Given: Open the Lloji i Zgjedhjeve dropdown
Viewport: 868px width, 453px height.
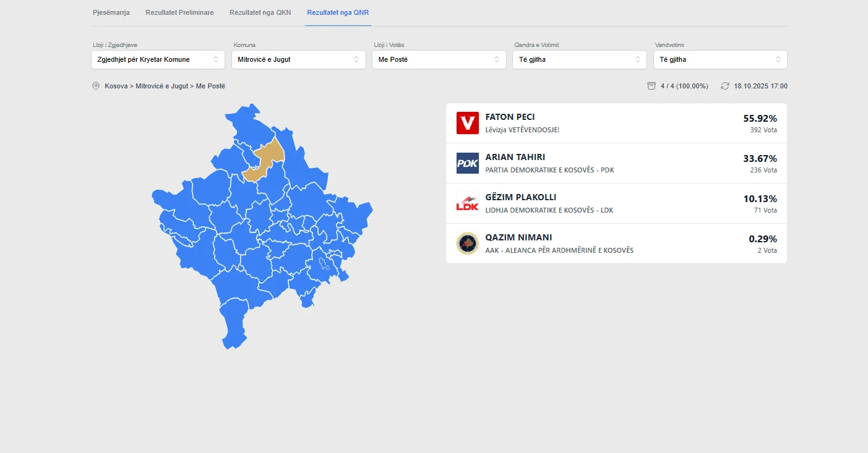Looking at the screenshot, I should point(158,59).
